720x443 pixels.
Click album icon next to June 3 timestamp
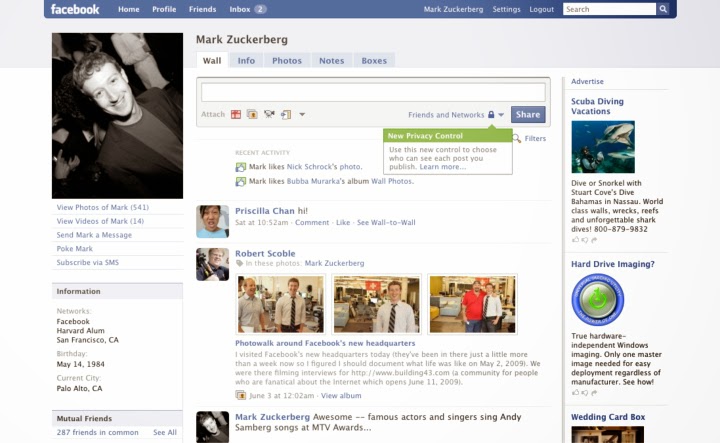pos(241,395)
